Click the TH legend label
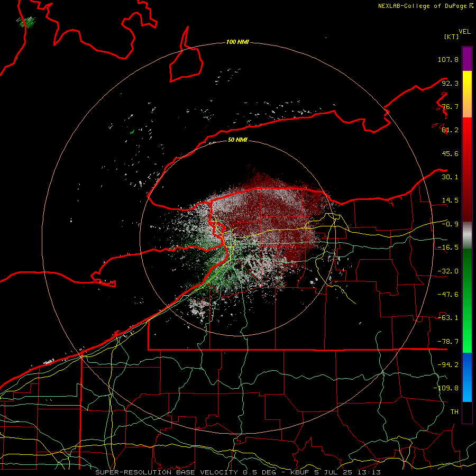The image size is (476, 476). click(x=454, y=412)
